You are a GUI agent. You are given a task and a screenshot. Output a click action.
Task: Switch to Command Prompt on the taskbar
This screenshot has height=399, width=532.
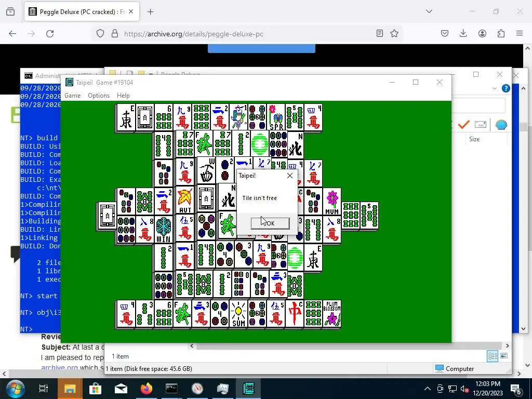tap(171, 389)
